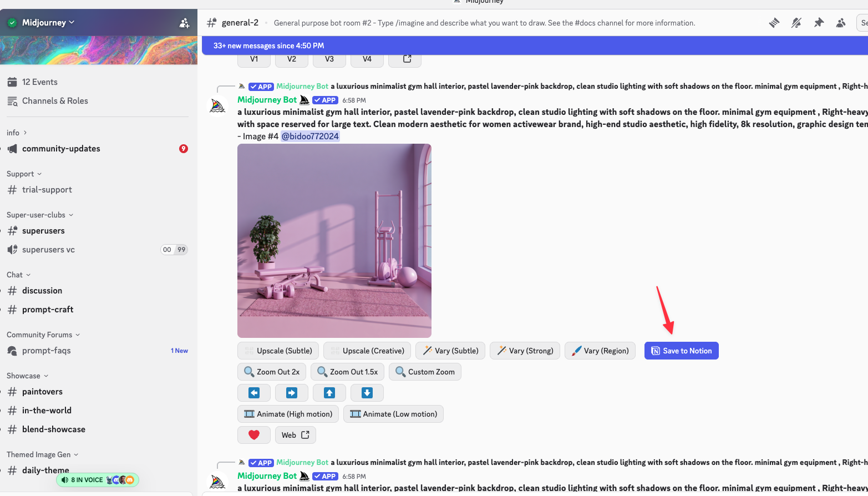The image size is (868, 496).
Task: Click Vary (Region) button
Action: tap(600, 351)
